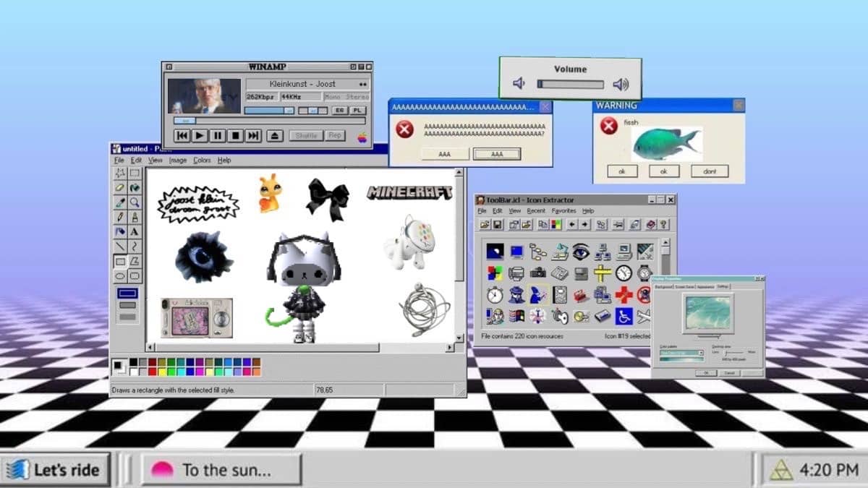Click the focused AAA button in error dialog
This screenshot has width=868, height=488.
click(x=497, y=154)
